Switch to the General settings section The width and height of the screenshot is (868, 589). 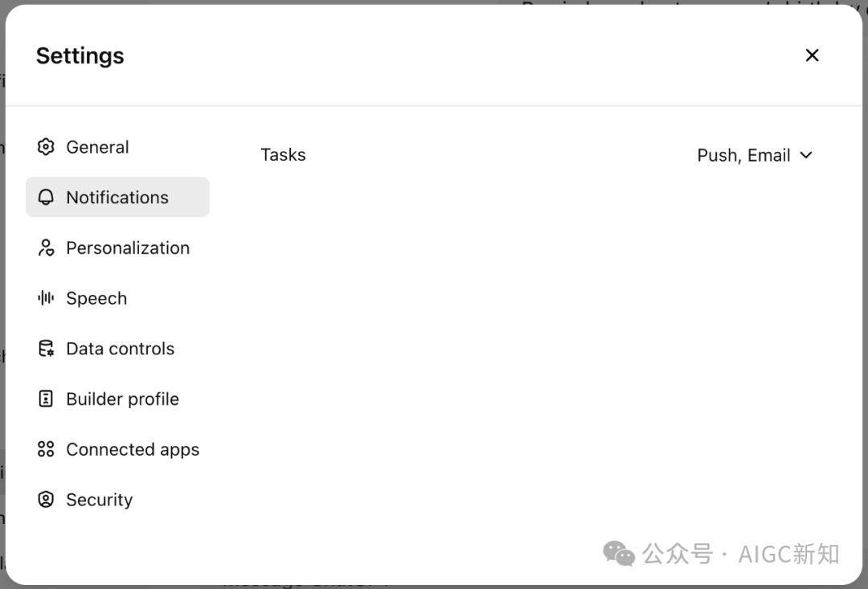coord(97,147)
